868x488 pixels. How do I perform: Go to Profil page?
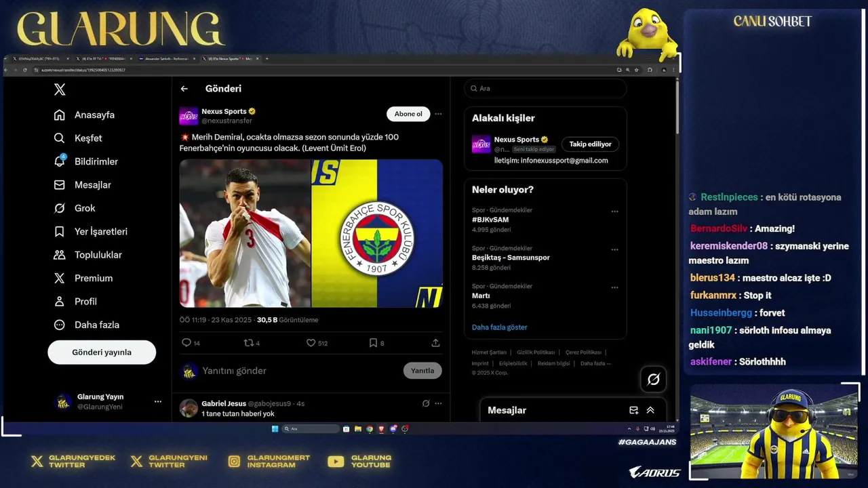click(75, 302)
